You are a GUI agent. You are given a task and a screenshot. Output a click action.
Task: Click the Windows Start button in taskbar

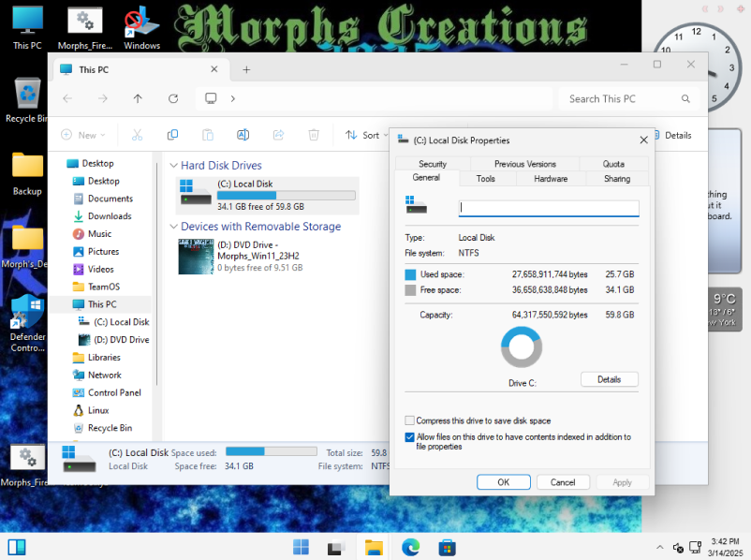click(x=301, y=547)
